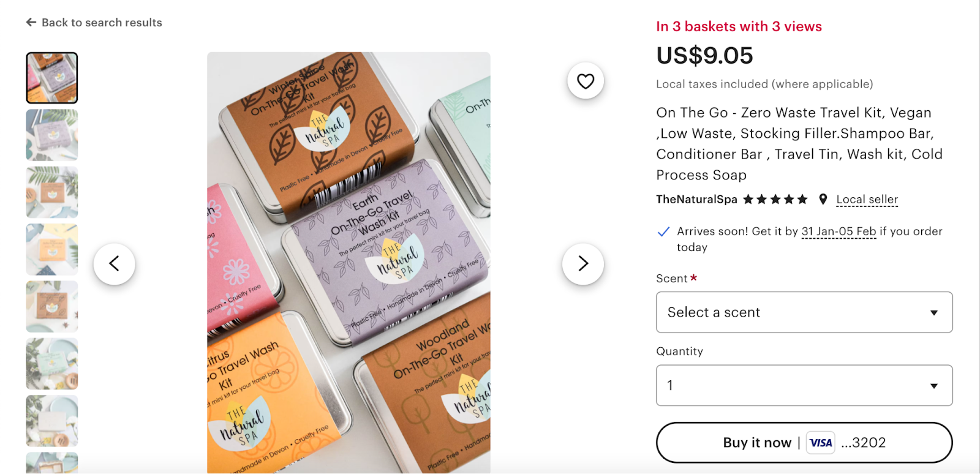Select the first product thumbnail
The width and height of the screenshot is (980, 474).
(52, 78)
